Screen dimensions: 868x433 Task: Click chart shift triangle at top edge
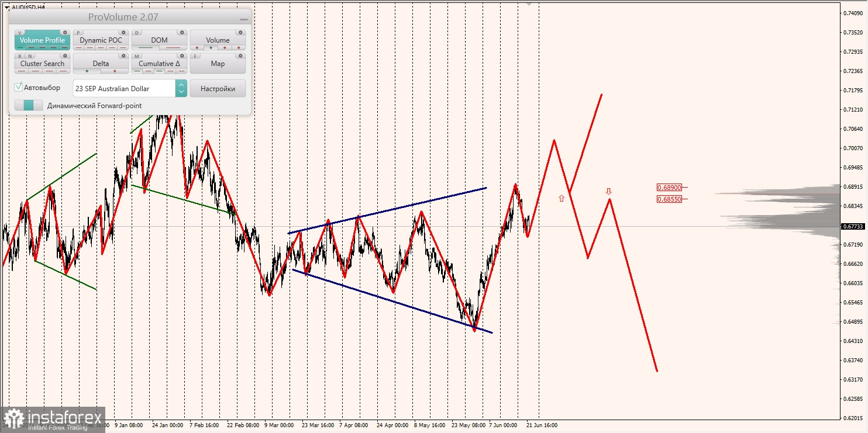(x=529, y=4)
